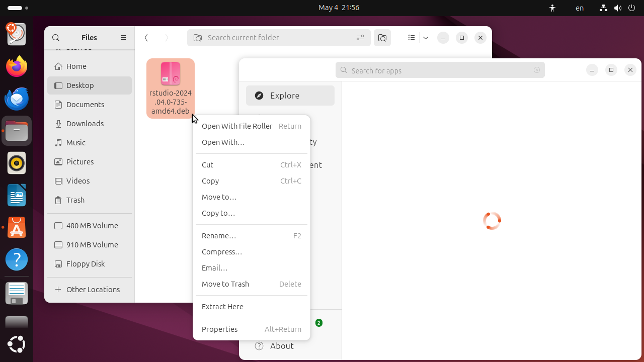Choose Move to… in the context menu
Screen dimensions: 644x362
(252, 197)
